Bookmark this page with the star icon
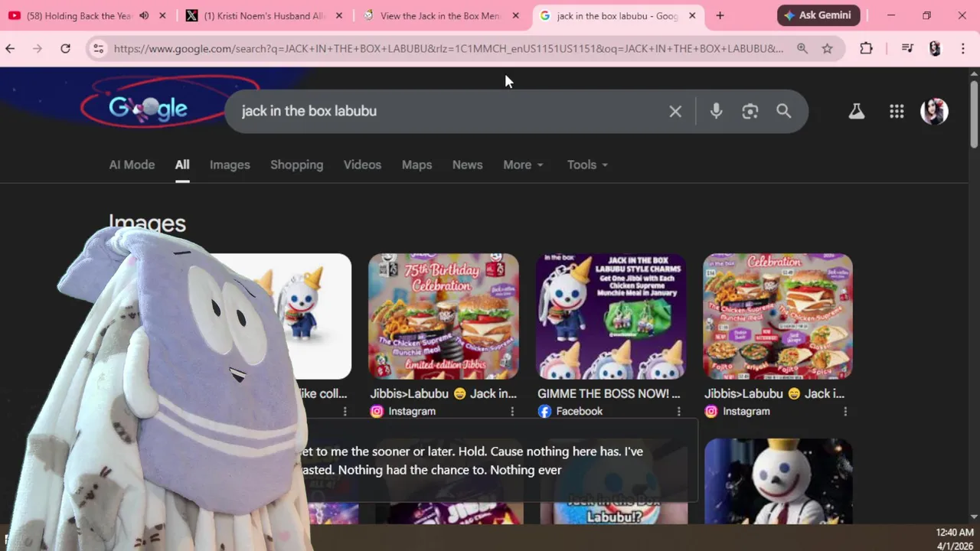980x551 pixels. (x=828, y=48)
